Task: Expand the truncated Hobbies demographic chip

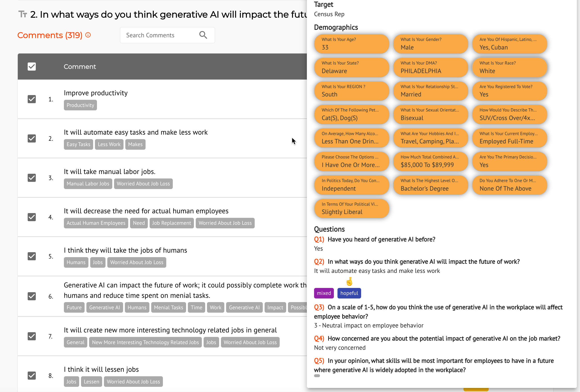Action: 430,138
